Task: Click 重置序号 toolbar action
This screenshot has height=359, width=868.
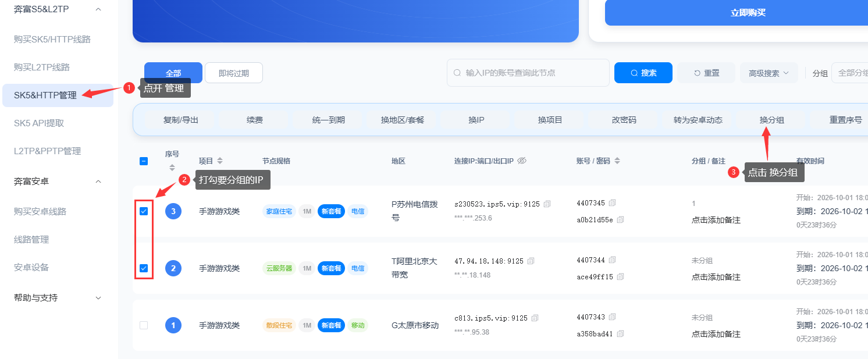Action: tap(846, 120)
